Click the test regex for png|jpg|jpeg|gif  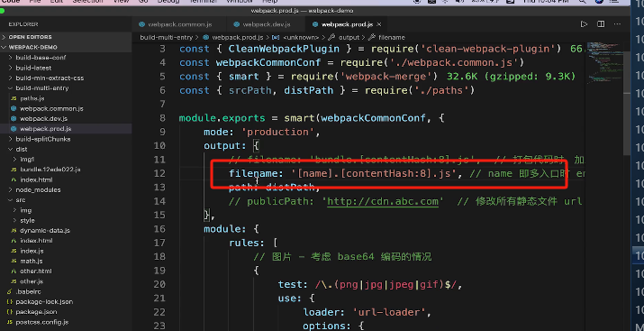(385, 284)
